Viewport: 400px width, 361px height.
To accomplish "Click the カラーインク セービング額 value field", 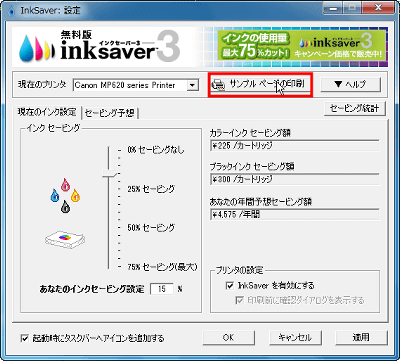I will point(295,146).
